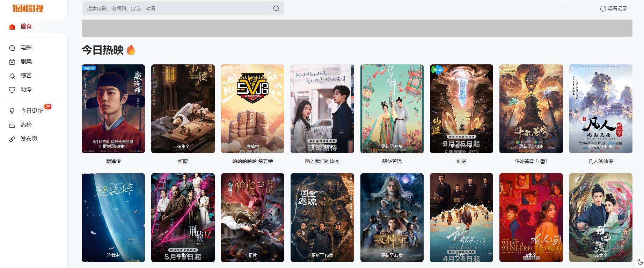The width and height of the screenshot is (644, 268).
Task: Click the 斗破苍穹 年番1 title link
Action: [x=531, y=161]
